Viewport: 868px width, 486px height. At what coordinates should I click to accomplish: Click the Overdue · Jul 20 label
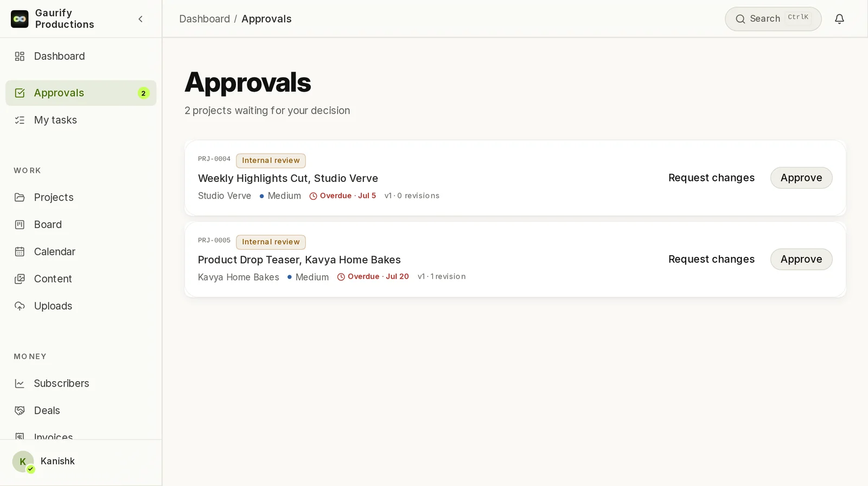373,276
